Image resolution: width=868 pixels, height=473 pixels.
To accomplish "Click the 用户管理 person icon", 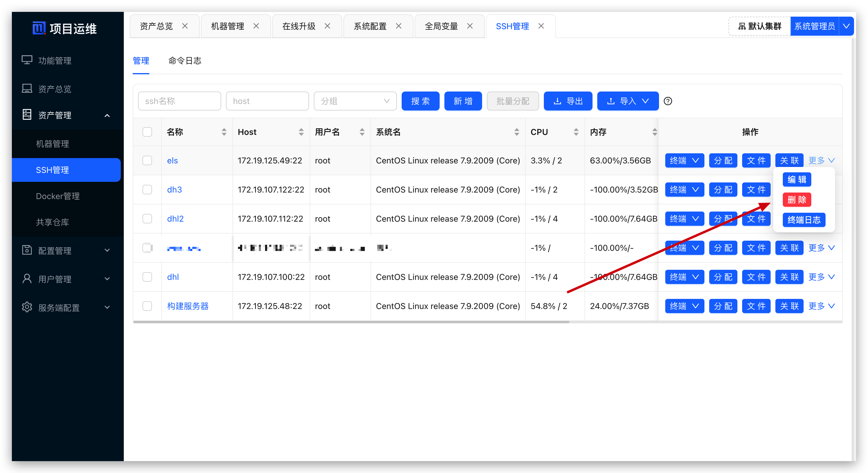I will (27, 279).
